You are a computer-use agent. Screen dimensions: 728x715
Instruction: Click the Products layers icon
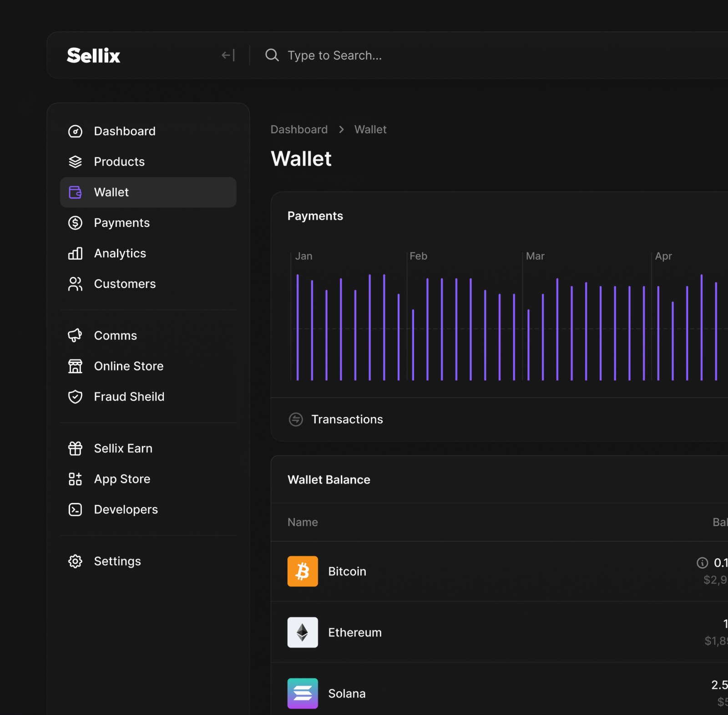point(75,162)
